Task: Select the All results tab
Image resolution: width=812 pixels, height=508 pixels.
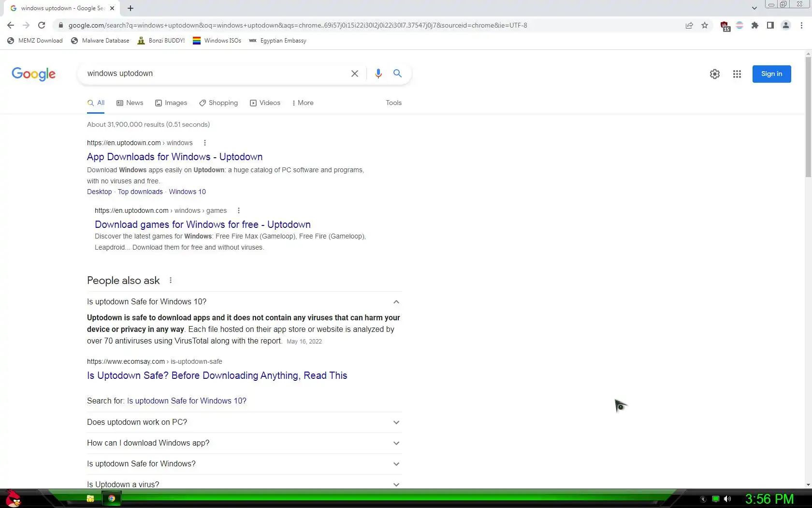Action: tap(96, 103)
